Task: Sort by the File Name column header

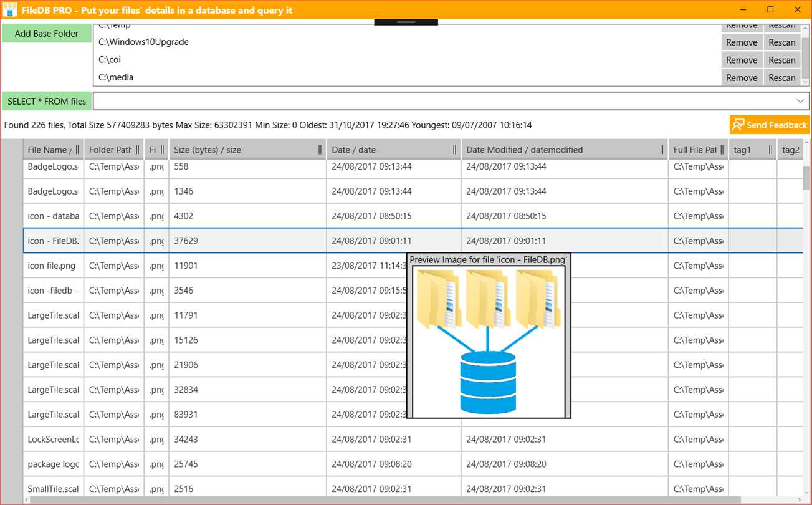Action: (50, 150)
